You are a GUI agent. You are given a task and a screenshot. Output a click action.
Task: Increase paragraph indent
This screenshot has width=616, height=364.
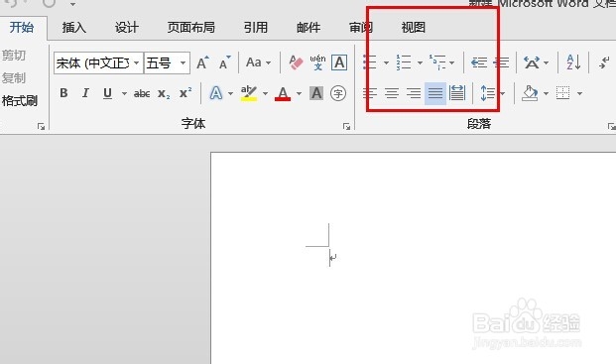pyautogui.click(x=501, y=62)
